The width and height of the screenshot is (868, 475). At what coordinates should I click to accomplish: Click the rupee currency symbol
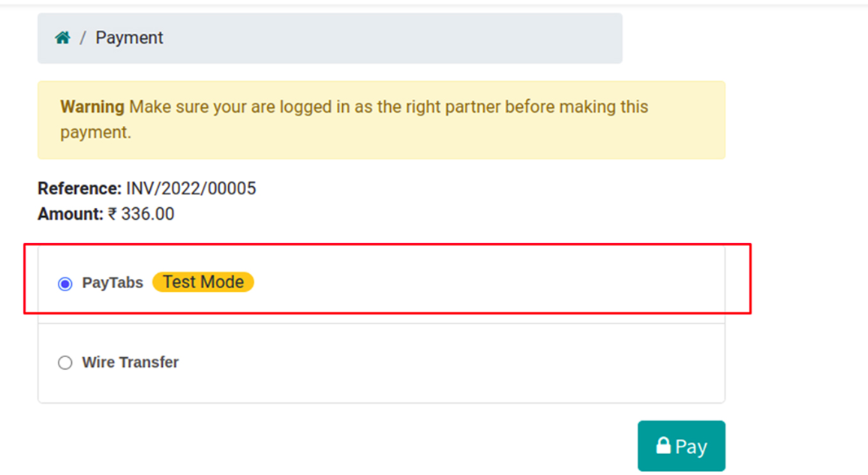(x=113, y=214)
